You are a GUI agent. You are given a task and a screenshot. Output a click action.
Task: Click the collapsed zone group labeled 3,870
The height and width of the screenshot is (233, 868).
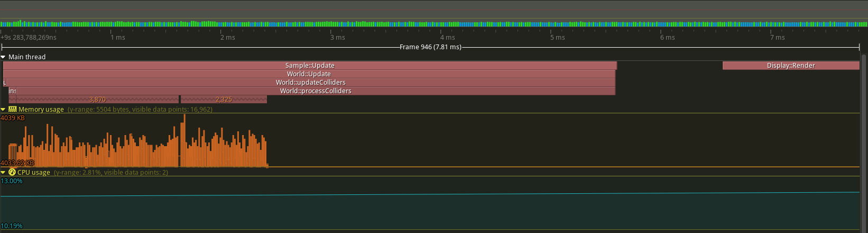tap(97, 100)
